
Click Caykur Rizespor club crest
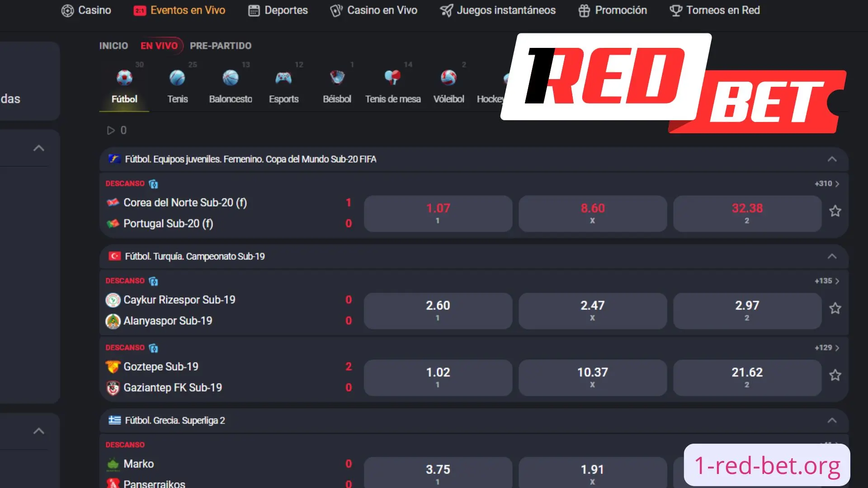(x=113, y=300)
